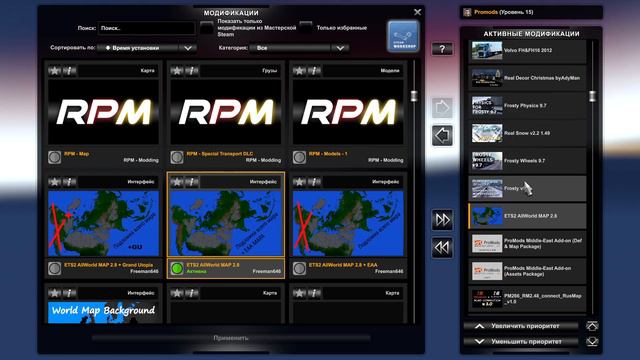This screenshot has height=360, width=640.
Task: Open Steam Workshop via the blue icon
Action: click(x=403, y=36)
